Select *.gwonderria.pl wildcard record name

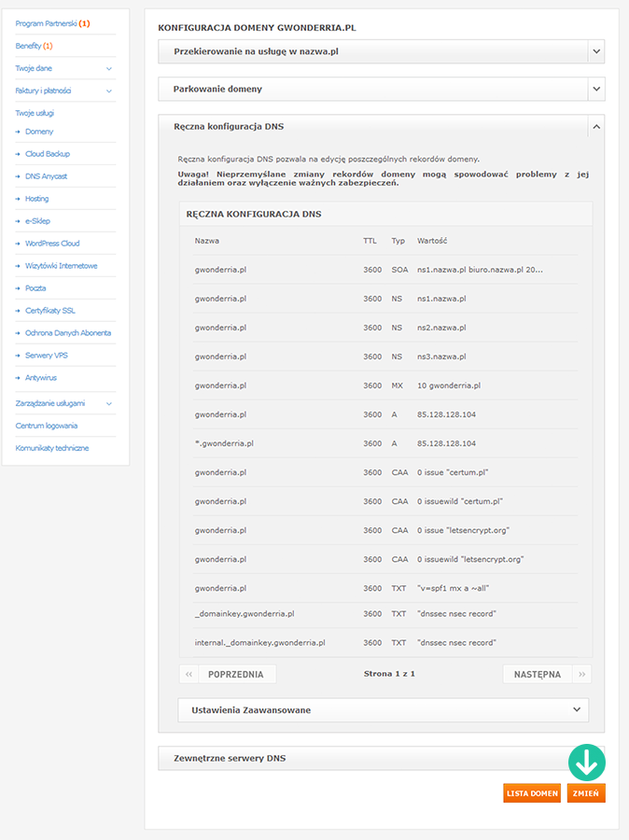224,443
